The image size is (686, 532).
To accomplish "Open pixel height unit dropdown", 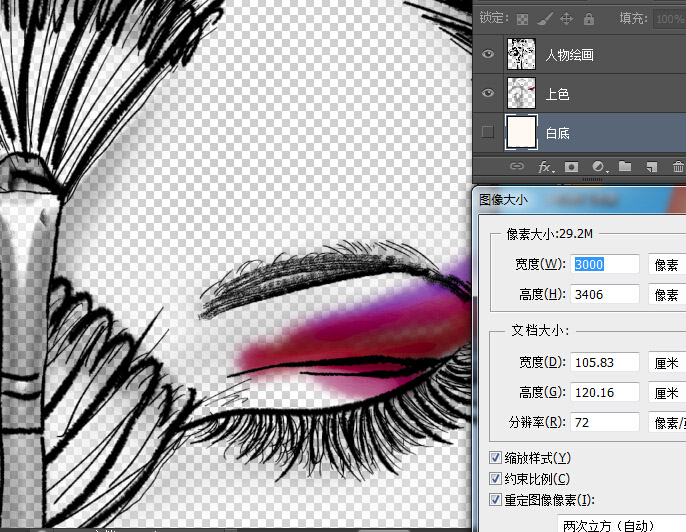I will point(667,294).
